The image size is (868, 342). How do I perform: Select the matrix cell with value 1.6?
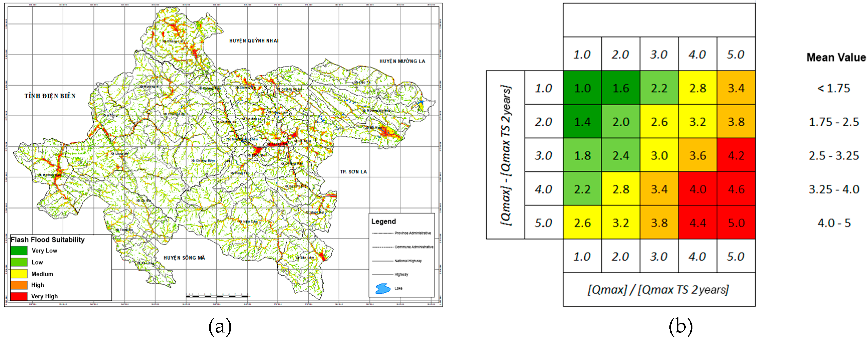(x=621, y=88)
